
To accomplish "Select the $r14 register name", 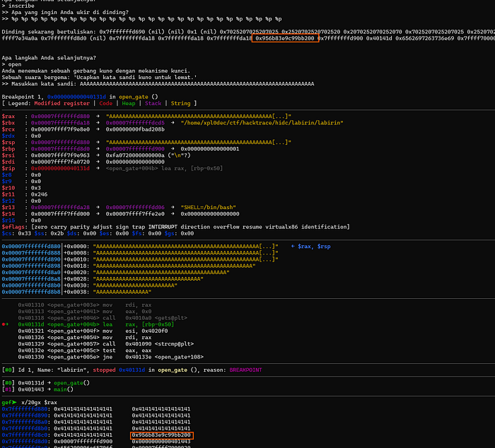I will click(x=8, y=214).
